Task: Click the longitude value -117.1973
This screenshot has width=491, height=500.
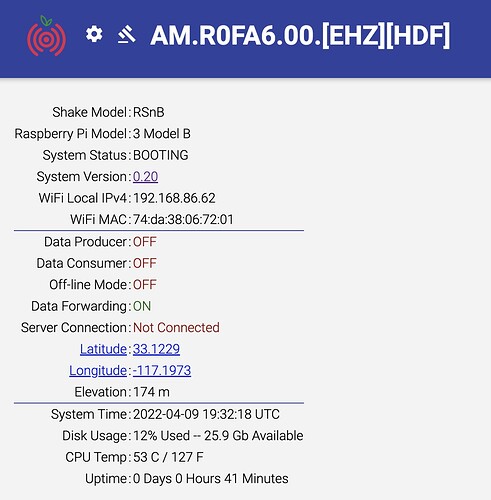Action: point(162,371)
